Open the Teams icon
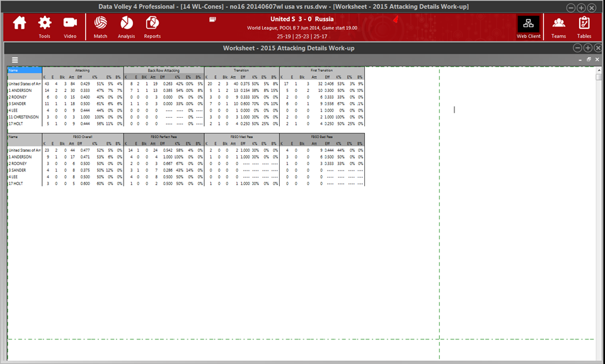 [x=558, y=26]
